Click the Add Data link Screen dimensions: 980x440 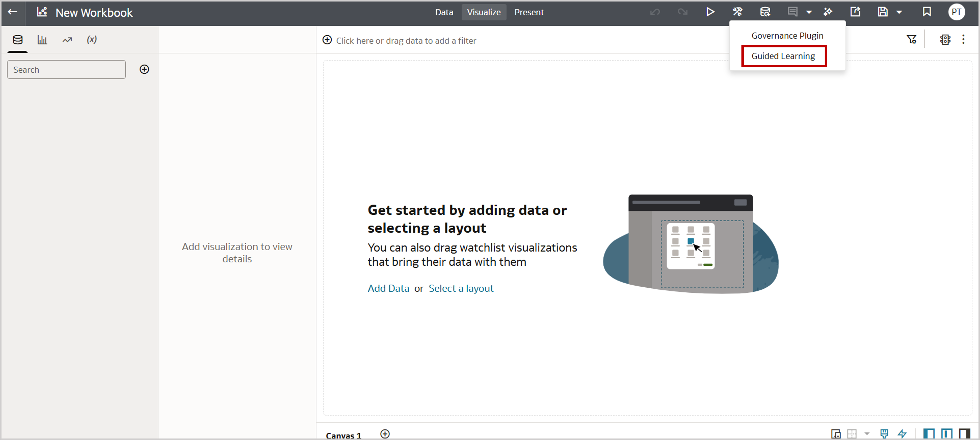[x=388, y=288]
